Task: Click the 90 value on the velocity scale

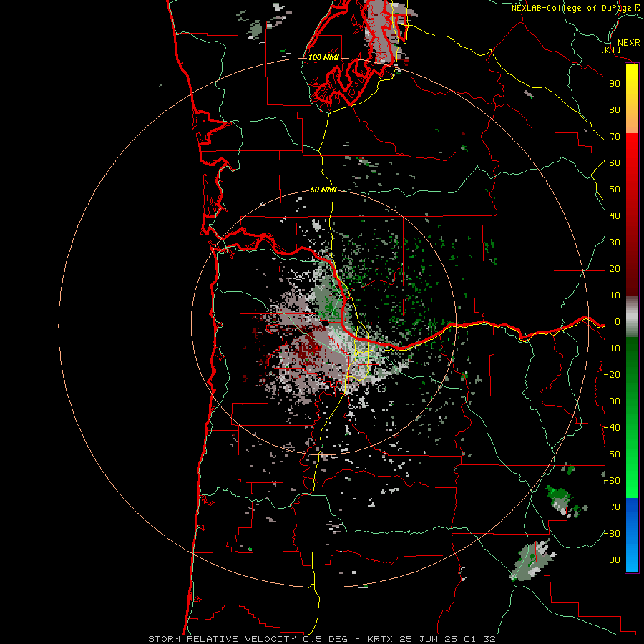Action: pos(615,84)
